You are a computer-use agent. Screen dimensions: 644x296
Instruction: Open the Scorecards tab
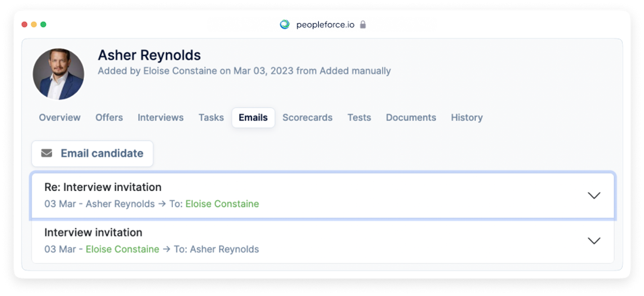pos(307,117)
